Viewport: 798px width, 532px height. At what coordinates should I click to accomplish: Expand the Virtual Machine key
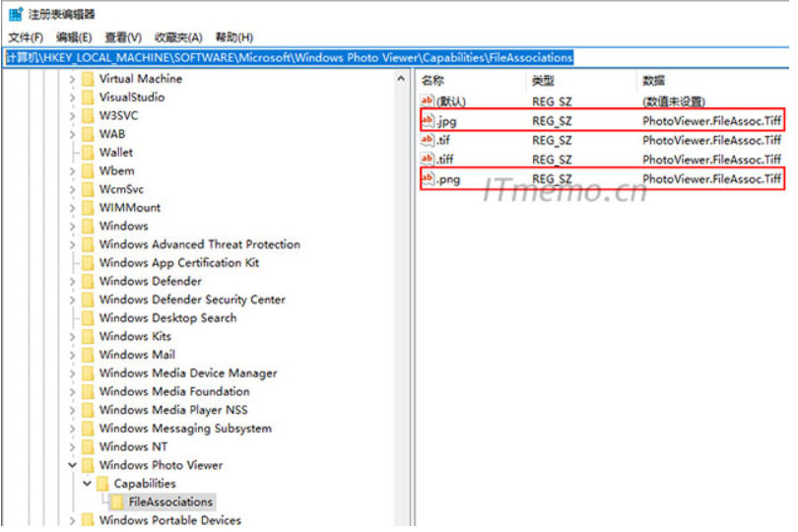[72, 79]
